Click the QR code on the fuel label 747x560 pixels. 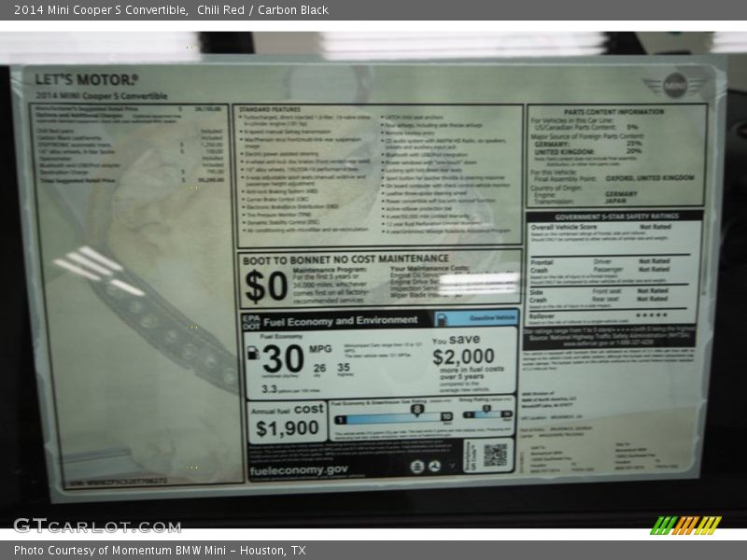pyautogui.click(x=495, y=455)
